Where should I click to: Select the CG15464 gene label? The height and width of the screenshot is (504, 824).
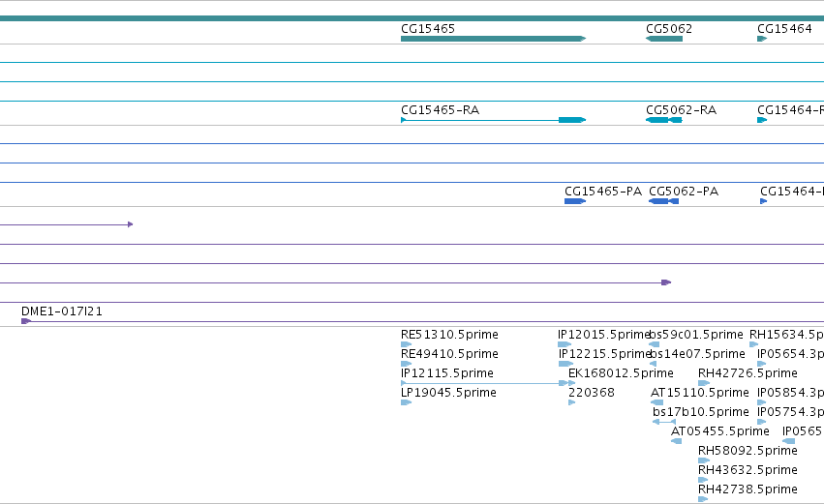784,29
